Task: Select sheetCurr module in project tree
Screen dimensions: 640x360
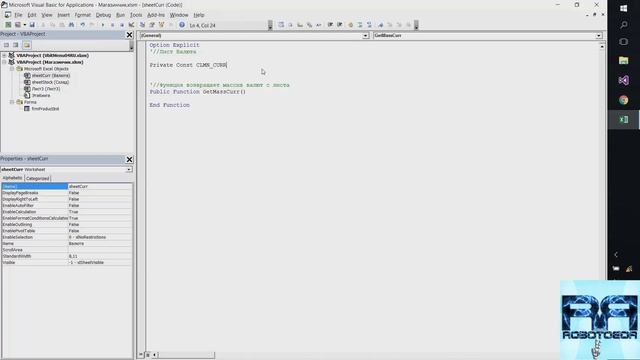Action: click(51, 76)
